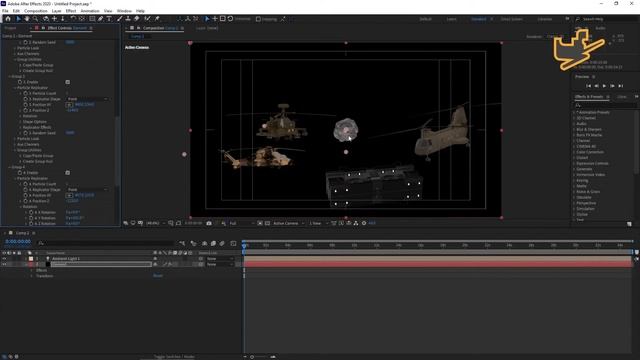Select the Roto Brush tool
This screenshot has height=360, width=640.
coord(147,19)
